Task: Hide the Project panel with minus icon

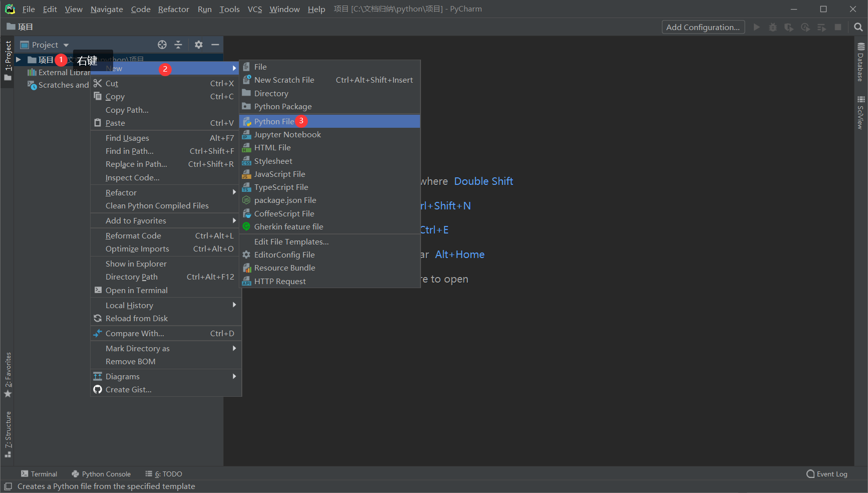Action: coord(215,45)
